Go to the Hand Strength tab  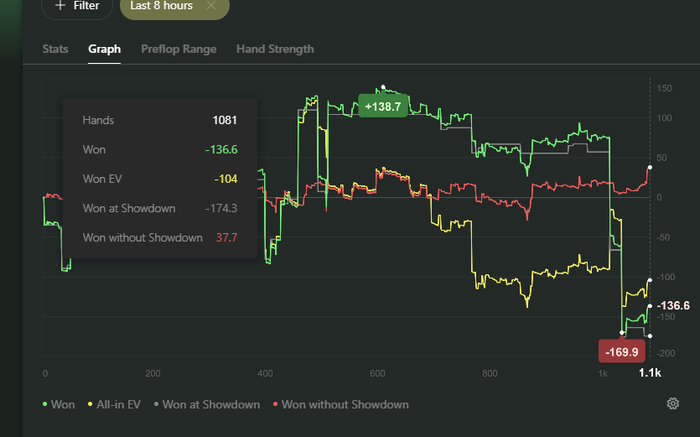coord(274,48)
